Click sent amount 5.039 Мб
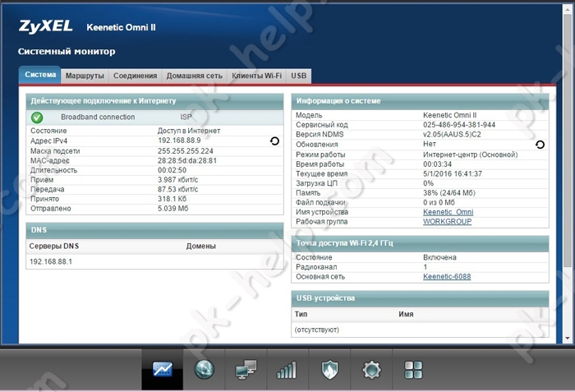 pos(173,209)
